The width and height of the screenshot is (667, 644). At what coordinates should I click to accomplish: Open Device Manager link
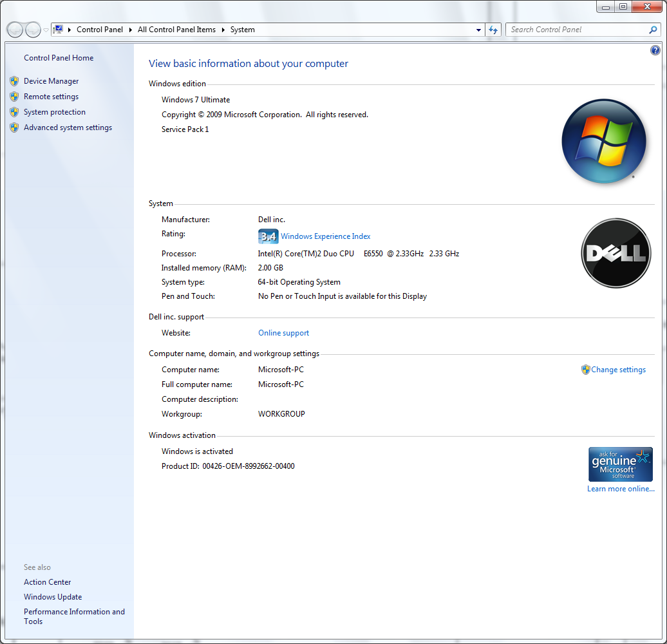click(51, 80)
